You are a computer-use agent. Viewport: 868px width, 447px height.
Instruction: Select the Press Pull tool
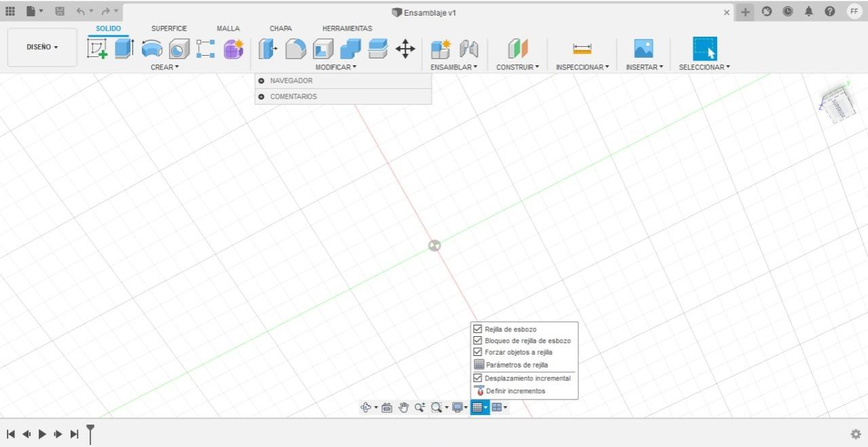point(269,48)
